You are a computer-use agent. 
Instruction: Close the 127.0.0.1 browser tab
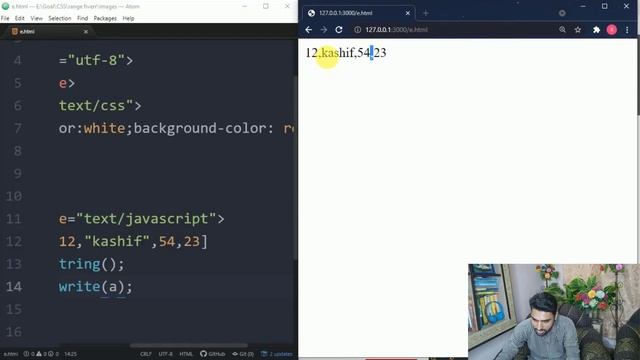pyautogui.click(x=407, y=13)
